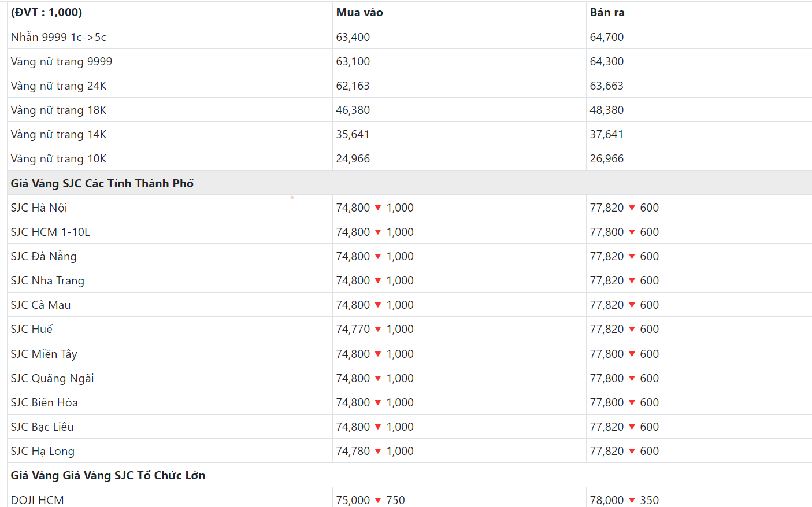Select the Bán ra column header
Image resolution: width=812 pixels, height=507 pixels.
tap(607, 13)
